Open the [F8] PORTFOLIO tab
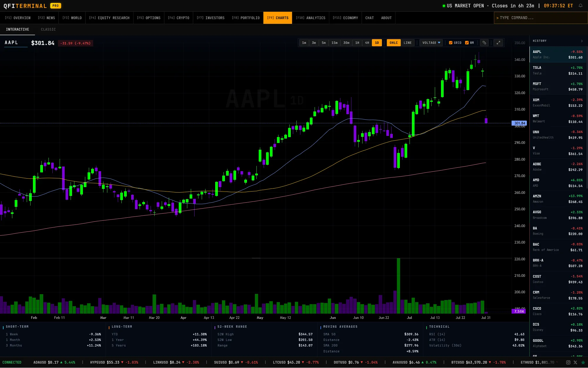Image resolution: width=588 pixels, height=368 pixels. [x=246, y=18]
